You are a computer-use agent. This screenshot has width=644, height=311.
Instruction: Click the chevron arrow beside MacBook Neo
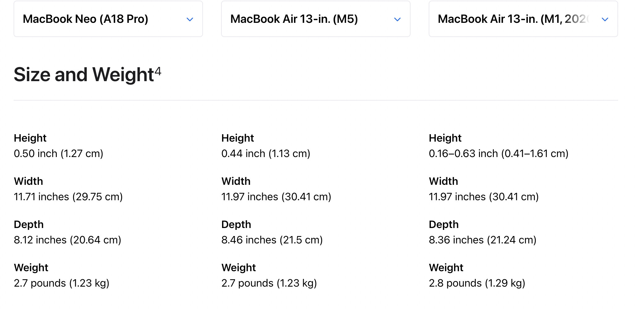(190, 19)
